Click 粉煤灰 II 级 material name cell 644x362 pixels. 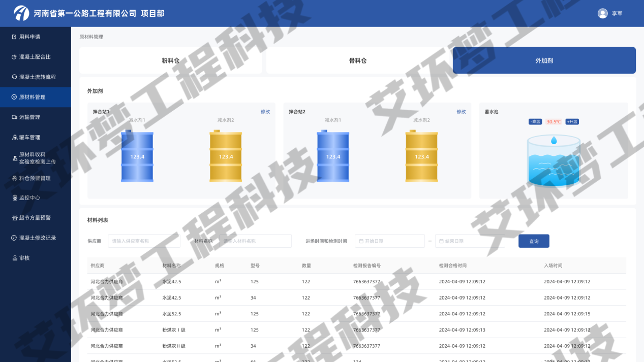174,346
